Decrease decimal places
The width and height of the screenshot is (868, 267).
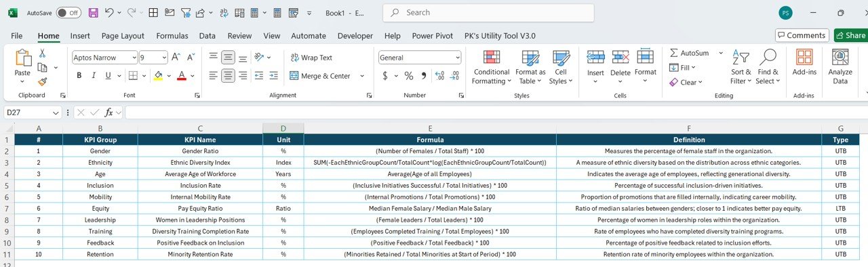click(454, 76)
